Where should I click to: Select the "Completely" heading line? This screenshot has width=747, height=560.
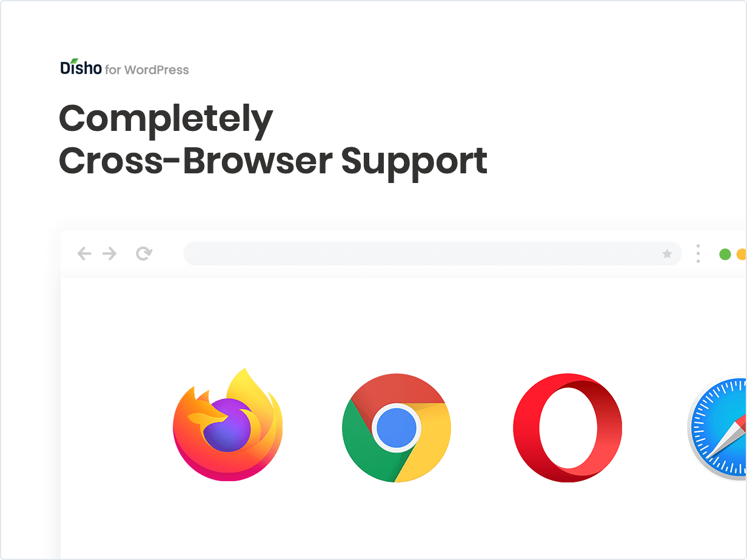point(166,121)
